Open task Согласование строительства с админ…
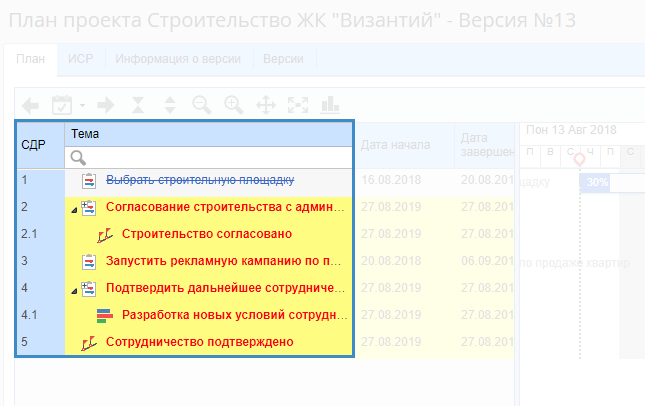Screen dimensions: 645x406 (225, 207)
